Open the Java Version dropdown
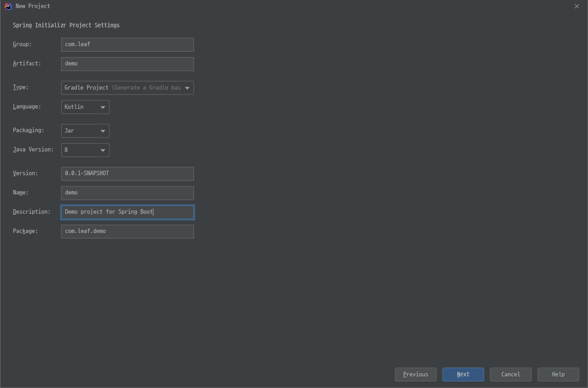This screenshot has width=588, height=388. (85, 150)
